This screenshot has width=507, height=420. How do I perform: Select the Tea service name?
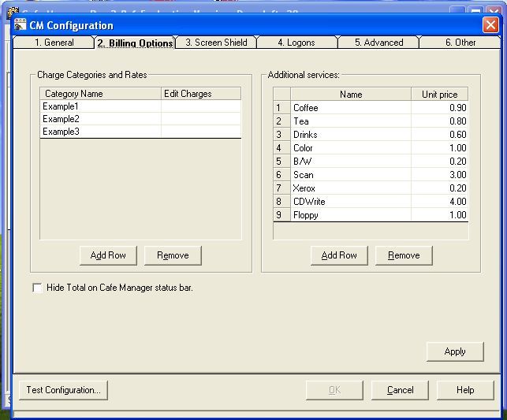tap(351, 121)
